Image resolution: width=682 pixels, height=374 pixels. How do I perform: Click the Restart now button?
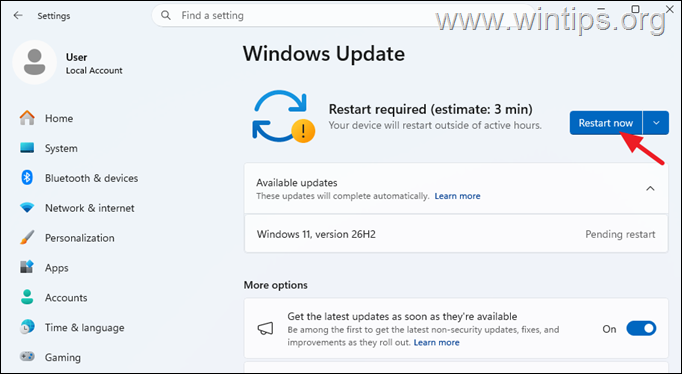point(606,123)
